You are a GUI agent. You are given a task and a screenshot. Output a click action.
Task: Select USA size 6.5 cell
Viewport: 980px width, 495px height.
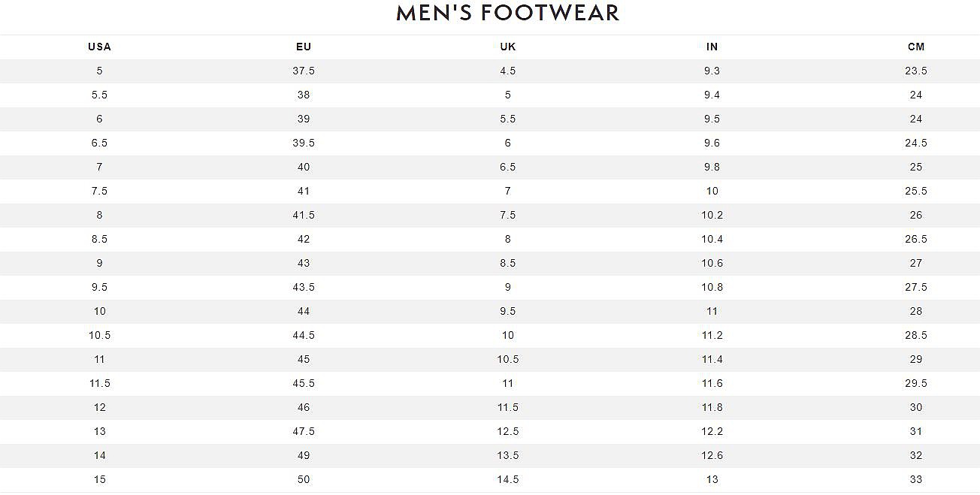click(99, 143)
